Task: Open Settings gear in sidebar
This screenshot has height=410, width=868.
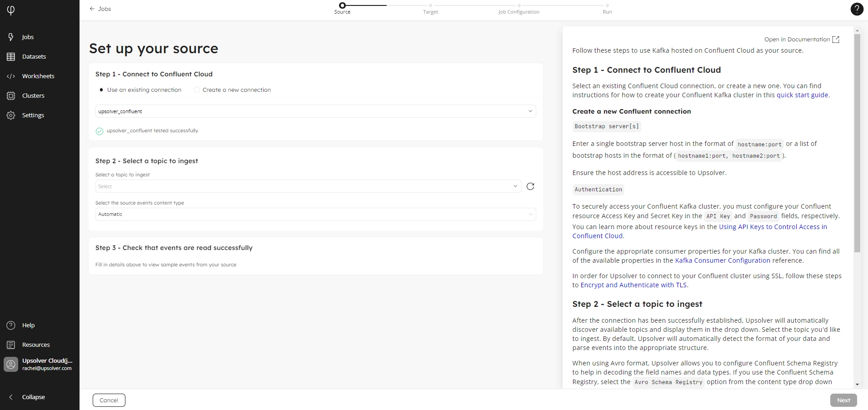Action: click(11, 115)
